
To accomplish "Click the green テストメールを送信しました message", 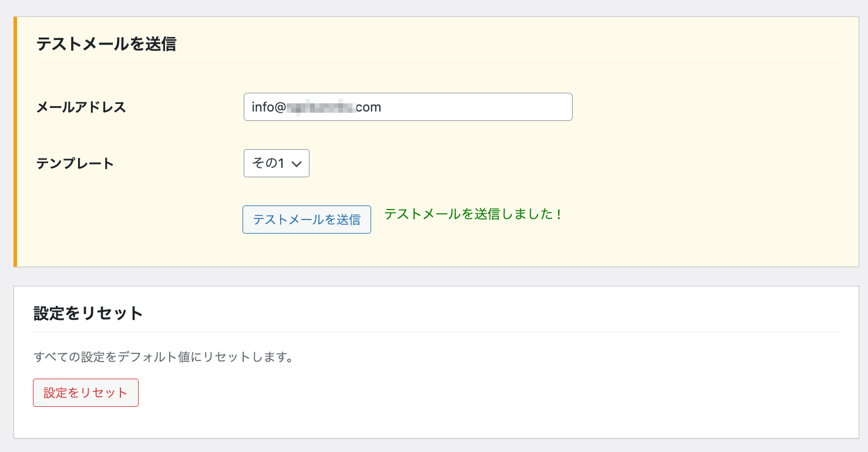I will [472, 215].
